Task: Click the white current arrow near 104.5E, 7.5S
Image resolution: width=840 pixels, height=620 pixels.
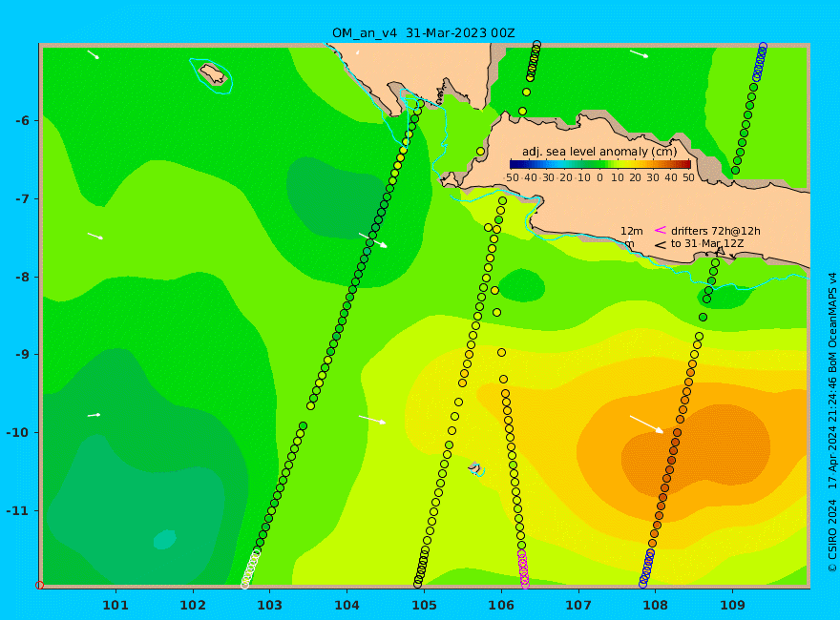Action: (373, 240)
